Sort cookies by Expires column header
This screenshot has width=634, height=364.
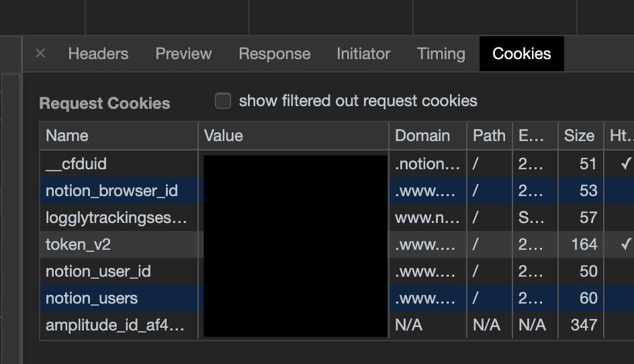(x=535, y=136)
